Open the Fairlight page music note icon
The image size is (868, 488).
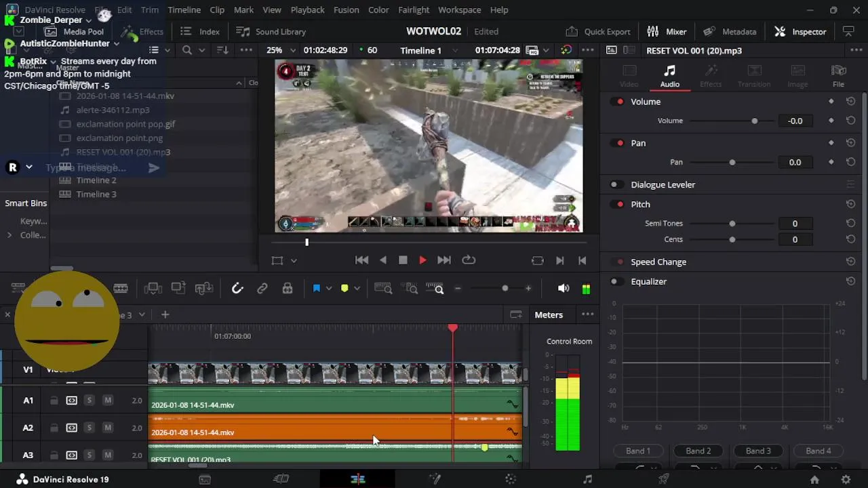[x=587, y=479]
